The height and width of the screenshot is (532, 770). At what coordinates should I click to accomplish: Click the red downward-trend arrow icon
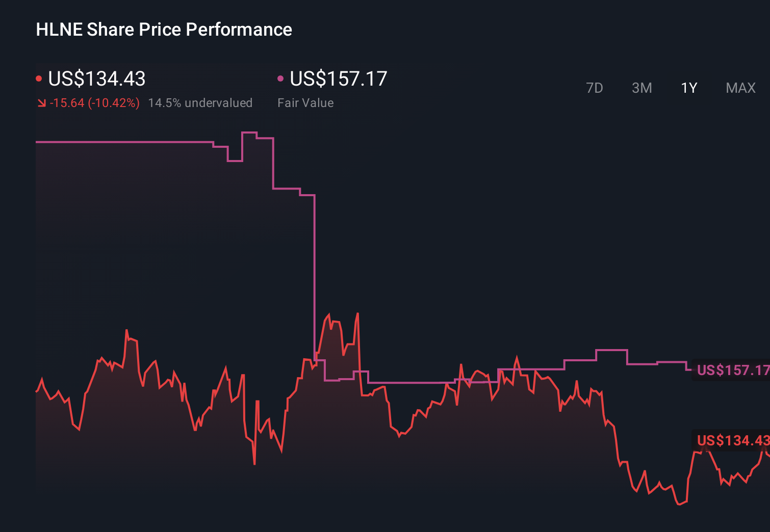tap(42, 102)
